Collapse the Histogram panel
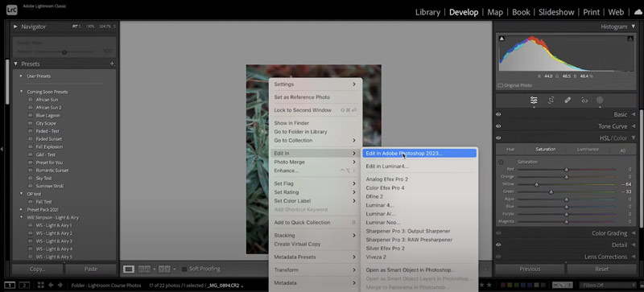 coord(634,27)
